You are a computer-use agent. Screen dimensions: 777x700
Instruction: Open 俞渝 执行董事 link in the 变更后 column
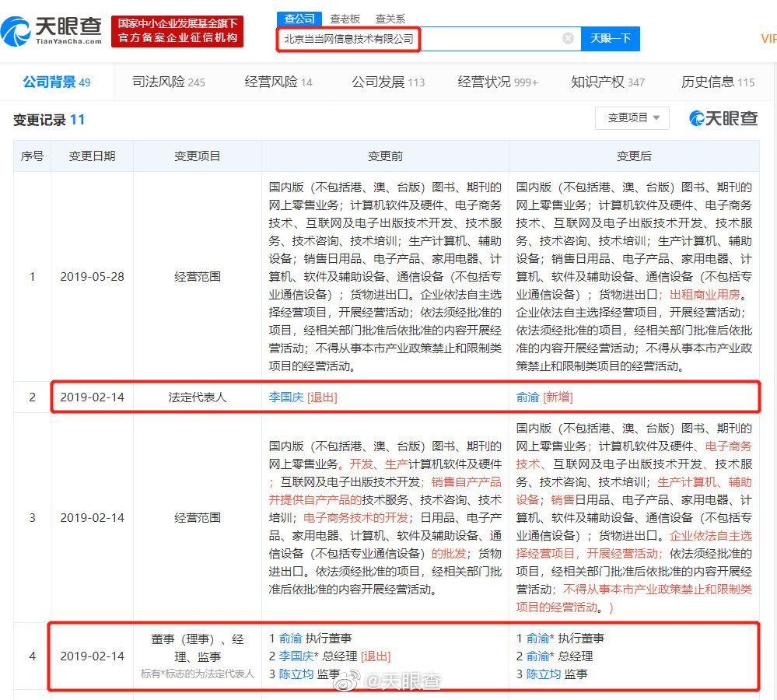pos(537,638)
